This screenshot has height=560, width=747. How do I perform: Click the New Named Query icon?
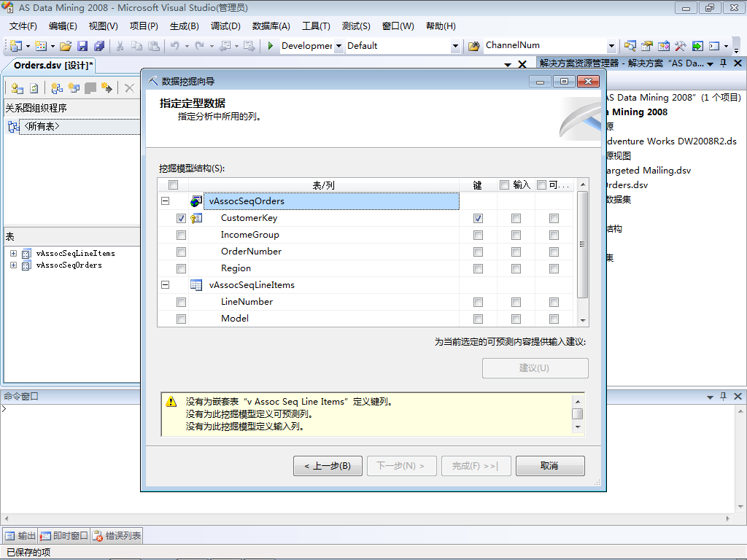(74, 88)
